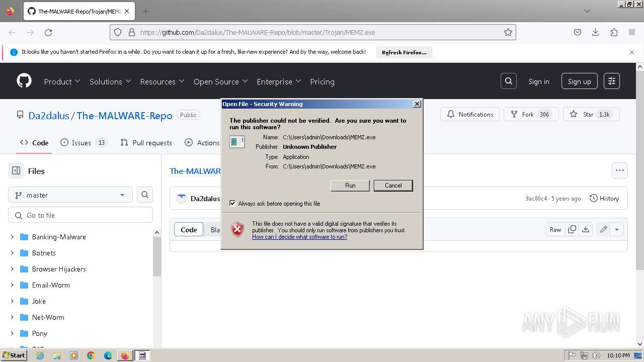Save page to Pocket icon
The height and width of the screenshot is (362, 644).
578,32
